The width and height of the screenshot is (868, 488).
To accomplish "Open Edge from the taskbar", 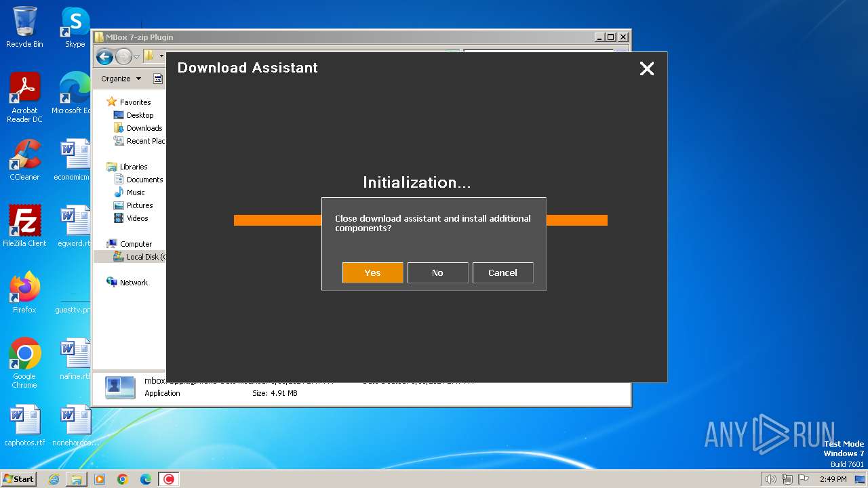I will 146,479.
